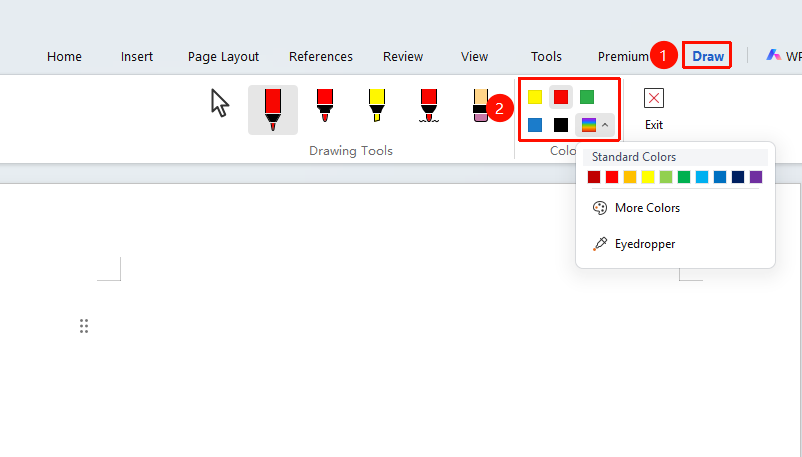The image size is (802, 457).
Task: Click the Eyedropper menu label
Action: click(645, 244)
